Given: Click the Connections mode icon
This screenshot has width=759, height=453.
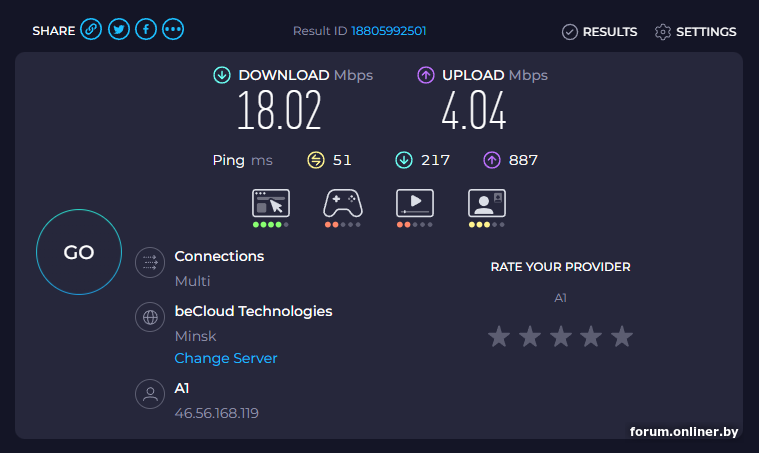Looking at the screenshot, I should [x=150, y=263].
